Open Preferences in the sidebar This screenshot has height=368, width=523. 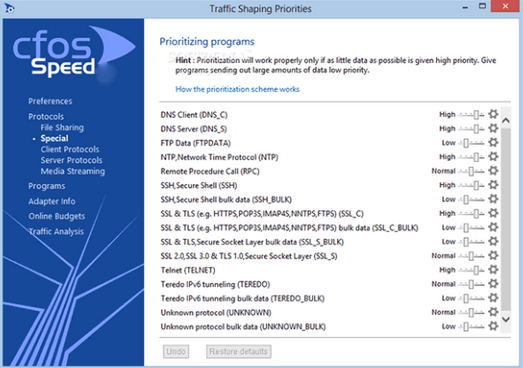point(50,101)
